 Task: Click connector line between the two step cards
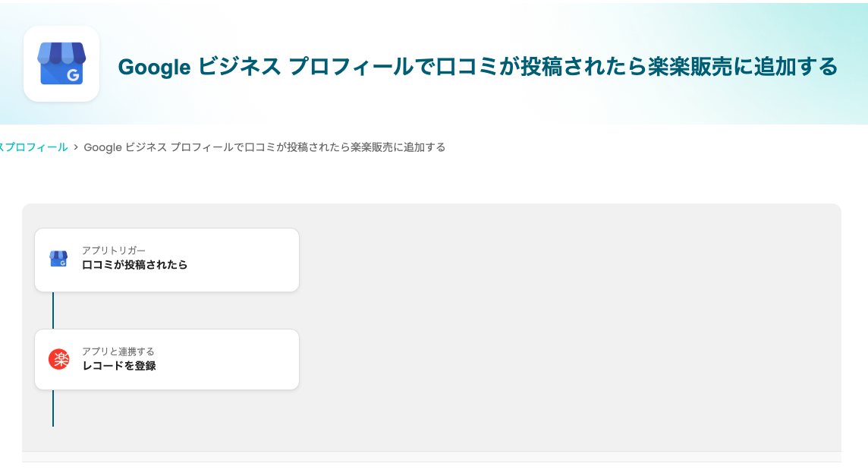pos(53,310)
